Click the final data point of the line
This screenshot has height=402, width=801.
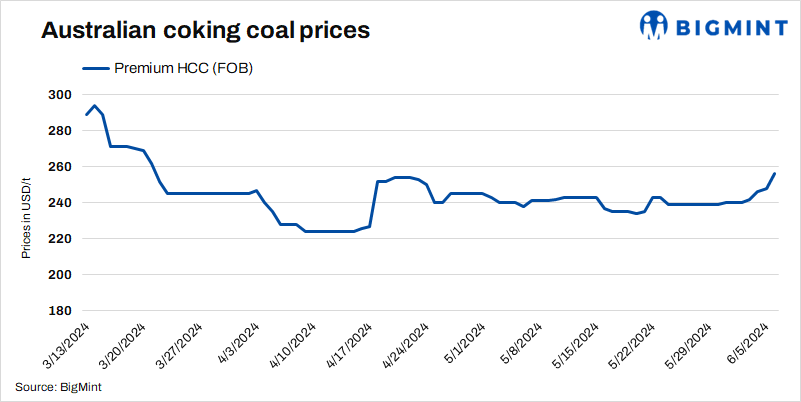coord(775,174)
